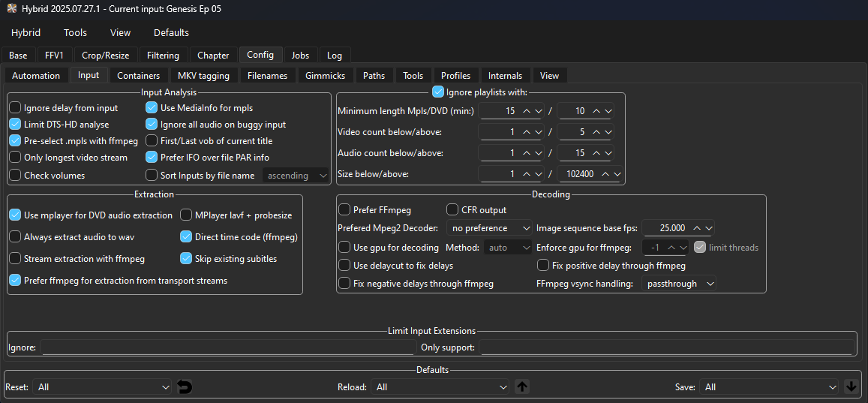Screen dimensions: 868x403
Task: Click the Ignore extensions input field
Action: [x=228, y=347]
